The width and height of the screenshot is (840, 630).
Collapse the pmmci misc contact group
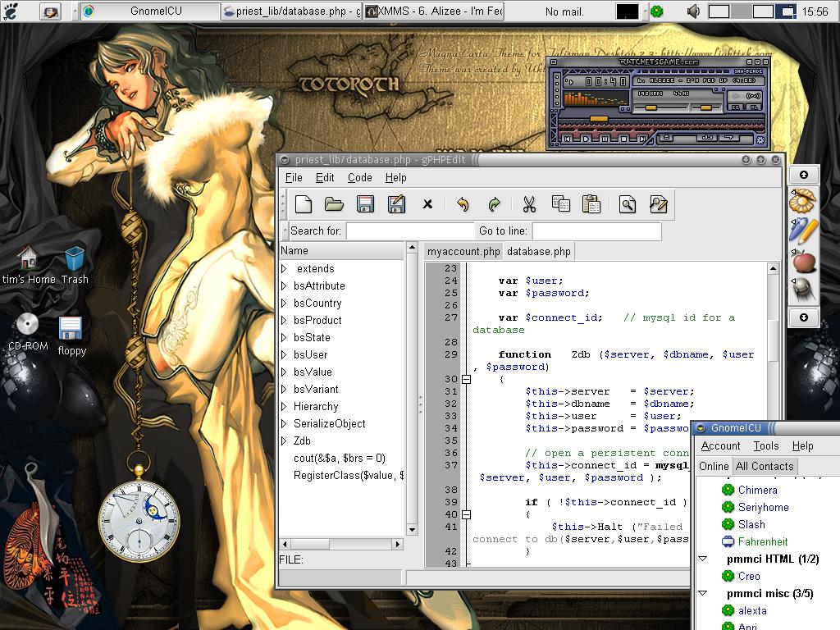[x=703, y=593]
